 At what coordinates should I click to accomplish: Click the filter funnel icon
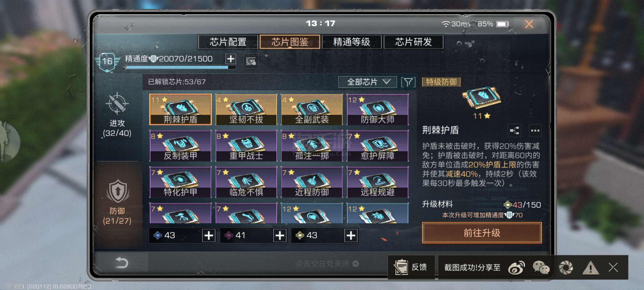(408, 82)
